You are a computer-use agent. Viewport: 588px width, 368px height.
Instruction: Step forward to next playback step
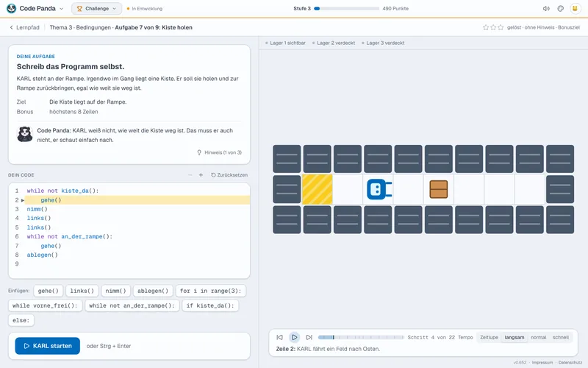click(309, 337)
